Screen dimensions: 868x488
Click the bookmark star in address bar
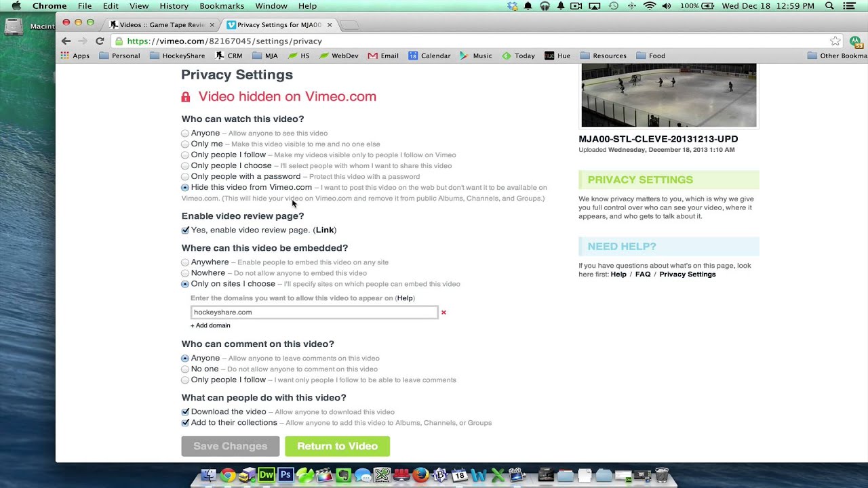835,41
